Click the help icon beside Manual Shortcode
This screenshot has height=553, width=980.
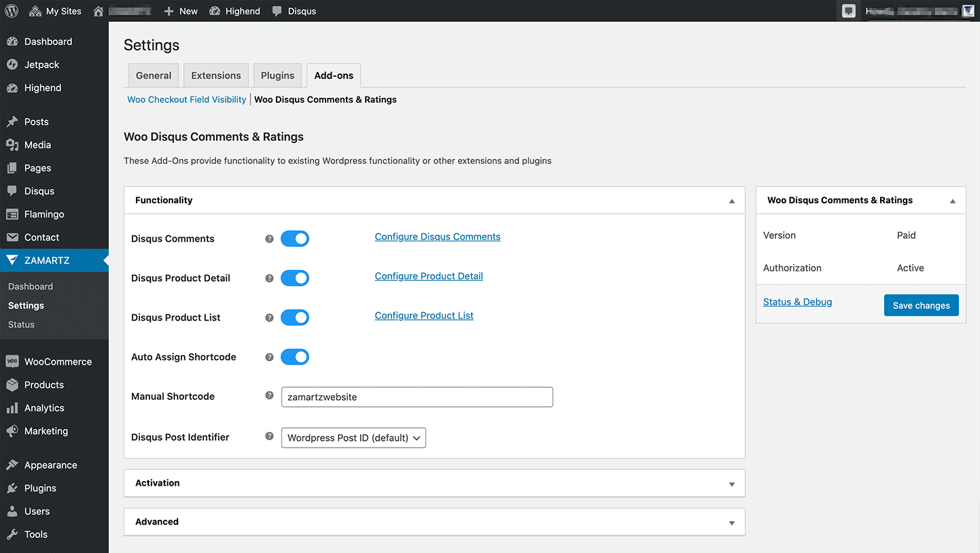[269, 395]
